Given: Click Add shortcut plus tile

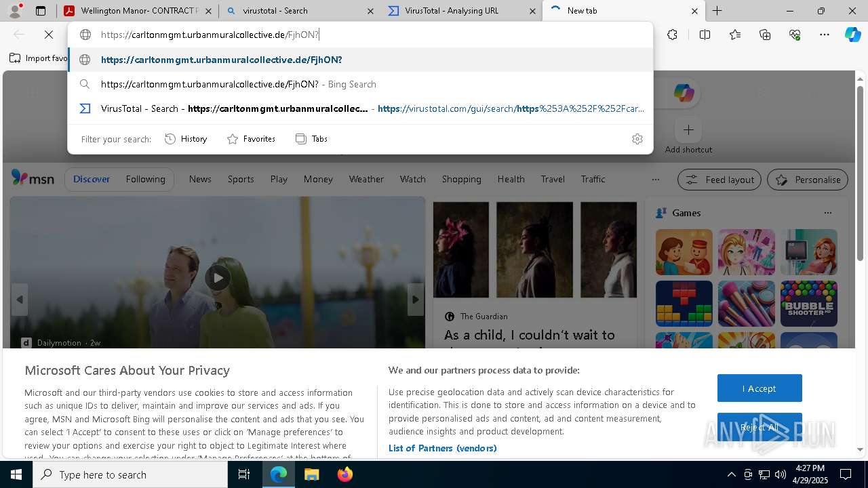Looking at the screenshot, I should tap(688, 129).
